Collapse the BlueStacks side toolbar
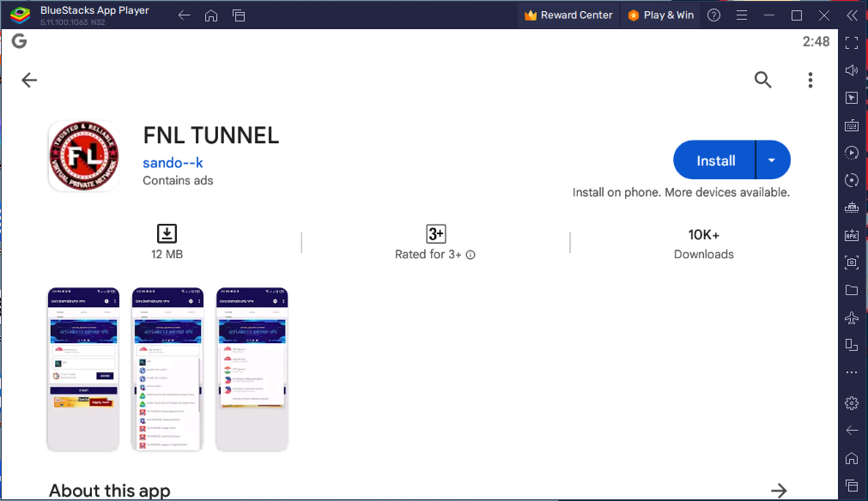This screenshot has height=501, width=868. point(852,15)
